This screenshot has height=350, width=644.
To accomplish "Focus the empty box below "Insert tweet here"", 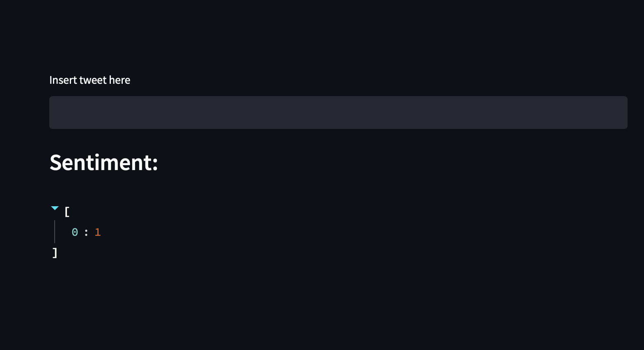I will (x=338, y=113).
